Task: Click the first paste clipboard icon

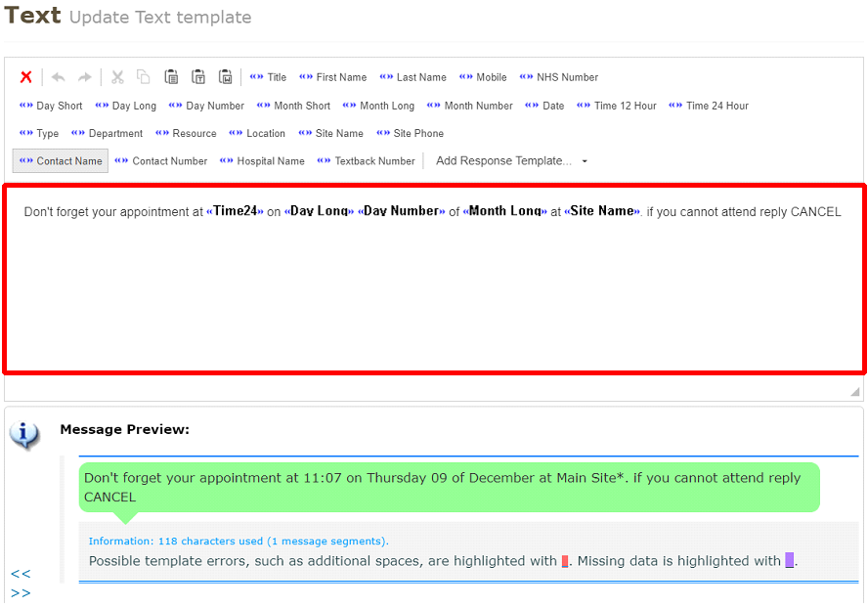Action: tap(171, 77)
